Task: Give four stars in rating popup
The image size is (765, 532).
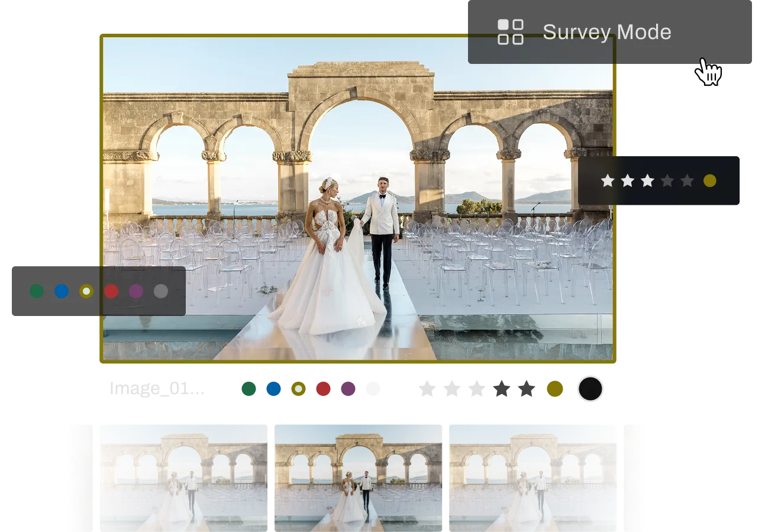Action: tap(667, 181)
